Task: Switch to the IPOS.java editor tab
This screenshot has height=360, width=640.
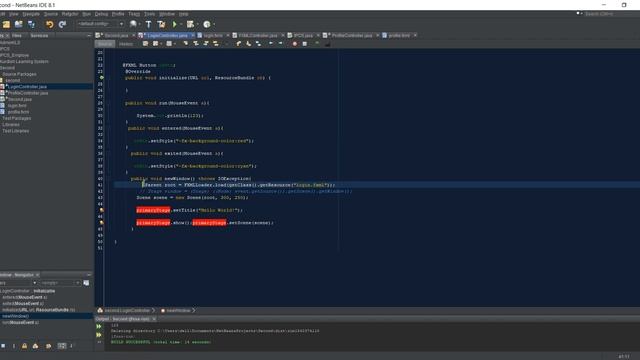Action: 302,36
